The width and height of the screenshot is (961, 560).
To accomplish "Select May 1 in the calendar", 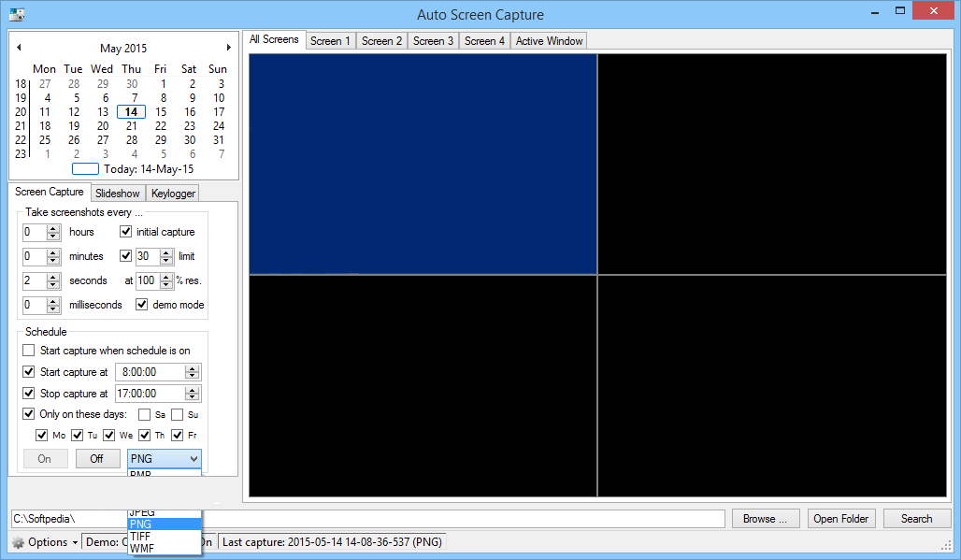I will (163, 83).
